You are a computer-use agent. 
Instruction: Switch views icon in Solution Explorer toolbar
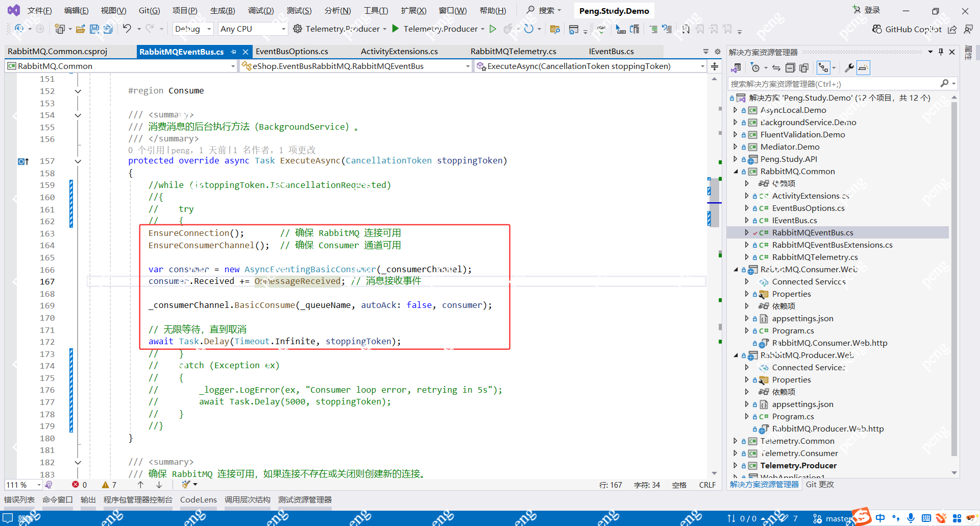pos(736,68)
